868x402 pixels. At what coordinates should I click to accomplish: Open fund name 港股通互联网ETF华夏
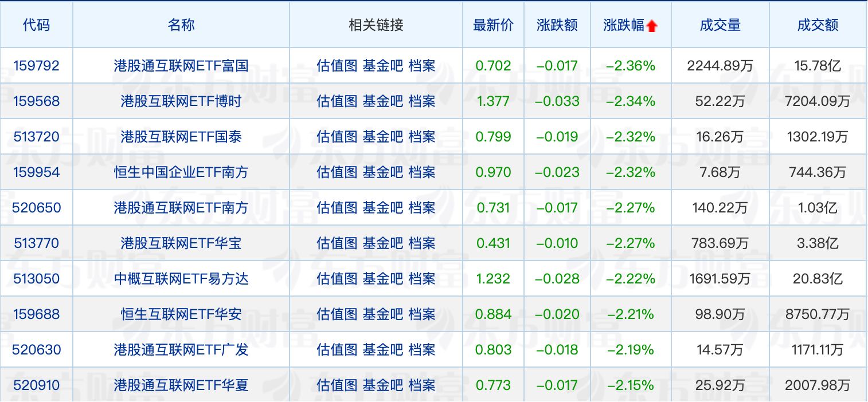tap(181, 385)
